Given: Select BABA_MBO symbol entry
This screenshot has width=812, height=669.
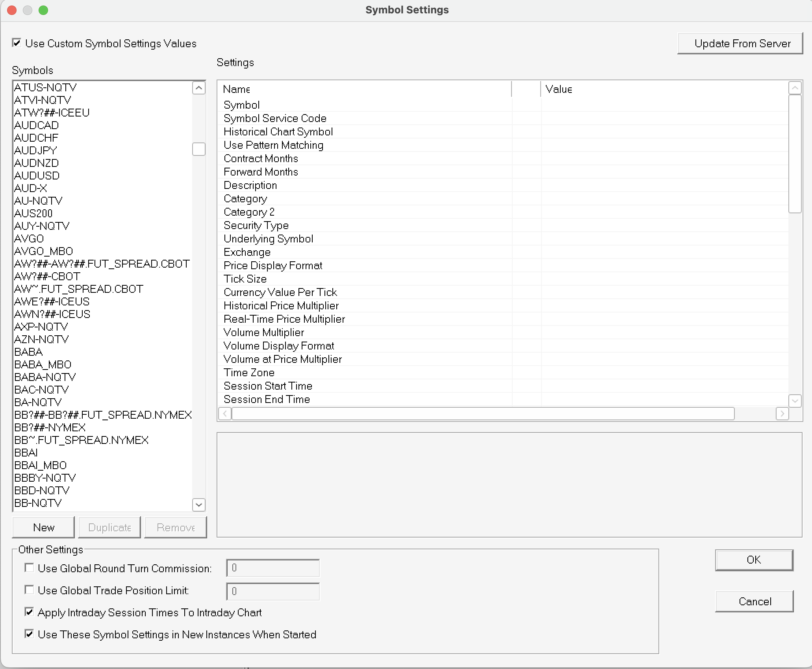Looking at the screenshot, I should [43, 364].
